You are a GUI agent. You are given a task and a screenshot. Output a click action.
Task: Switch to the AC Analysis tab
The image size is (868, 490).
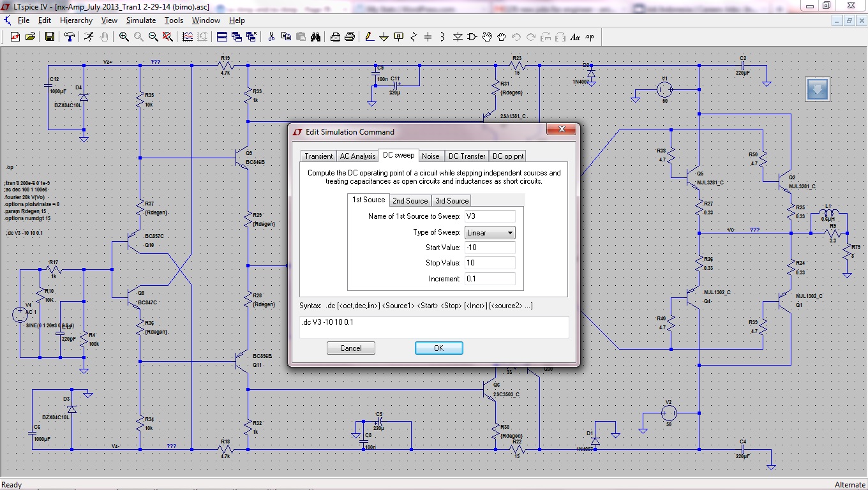coord(357,156)
